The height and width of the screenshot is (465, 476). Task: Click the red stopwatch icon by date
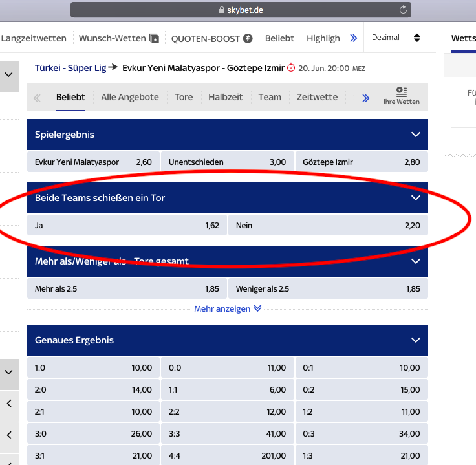pos(291,67)
